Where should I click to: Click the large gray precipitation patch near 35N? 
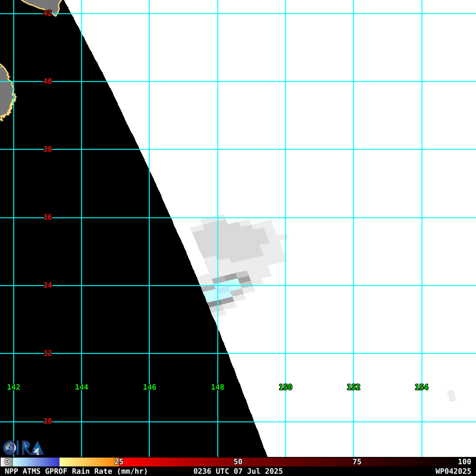[x=231, y=241]
